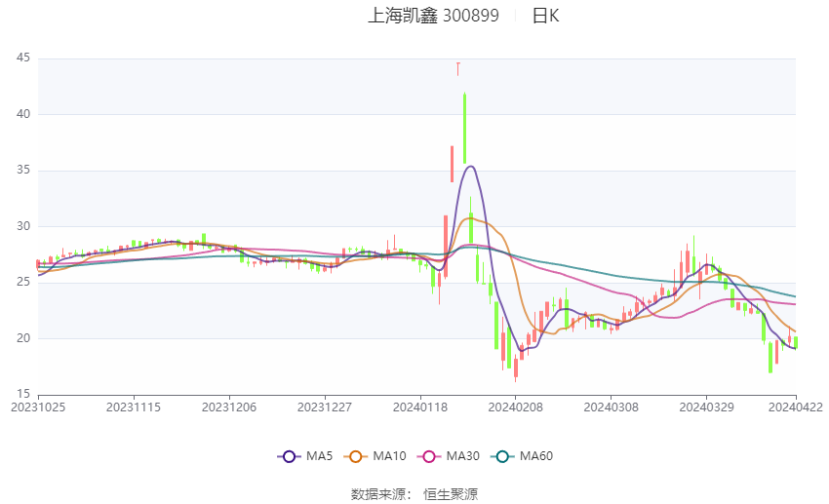Click the 恒生聚源 data source text
Screen dimensions: 829x504
(x=451, y=494)
